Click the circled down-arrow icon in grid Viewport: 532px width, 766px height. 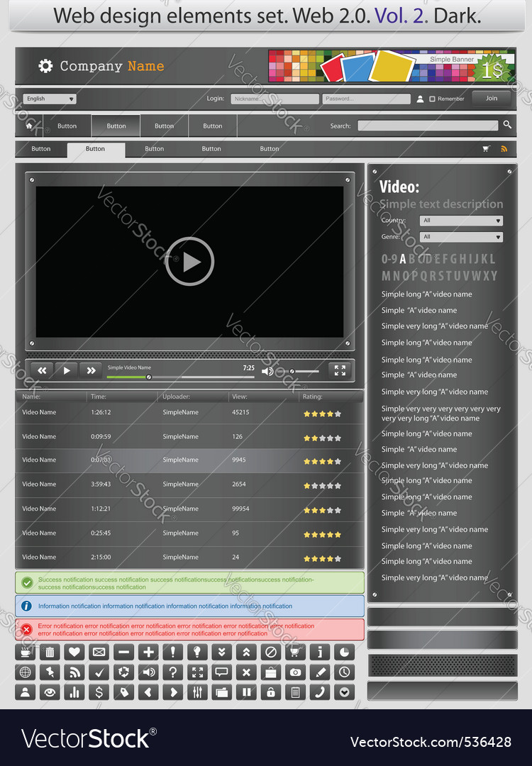345,692
